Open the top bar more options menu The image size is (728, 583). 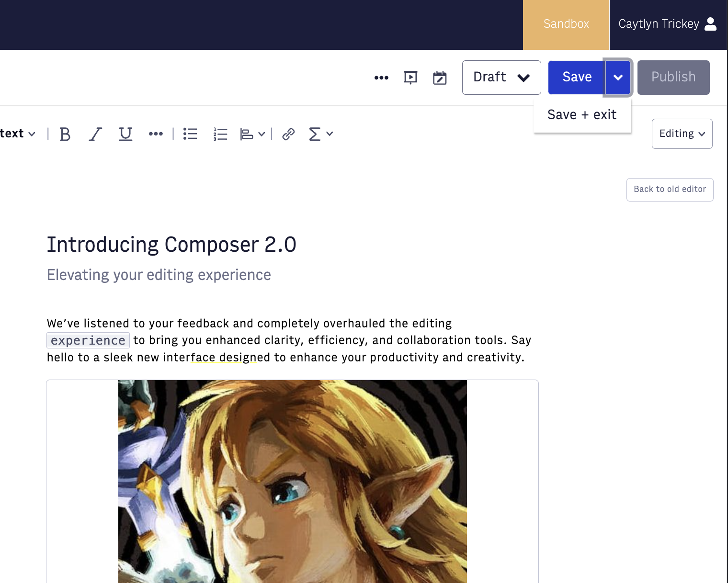tap(381, 78)
